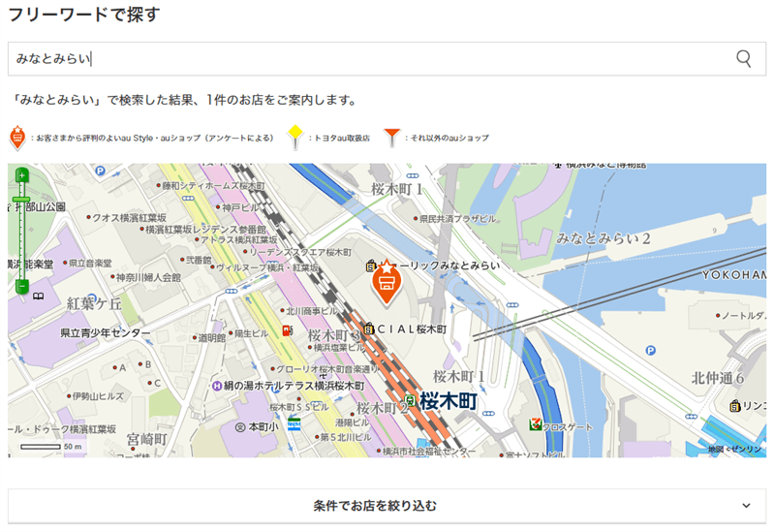Screen dimensions: 775x532
Task: Click the orange au shop map pin
Action: point(387,282)
